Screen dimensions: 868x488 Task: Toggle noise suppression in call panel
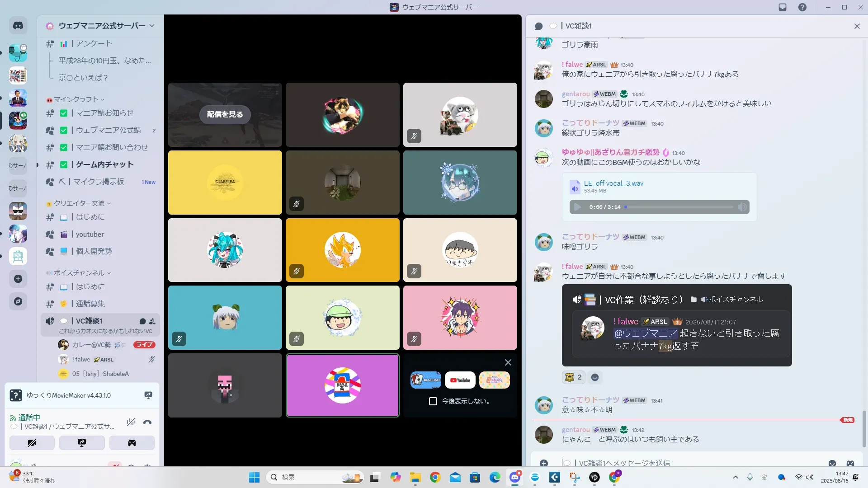131,422
